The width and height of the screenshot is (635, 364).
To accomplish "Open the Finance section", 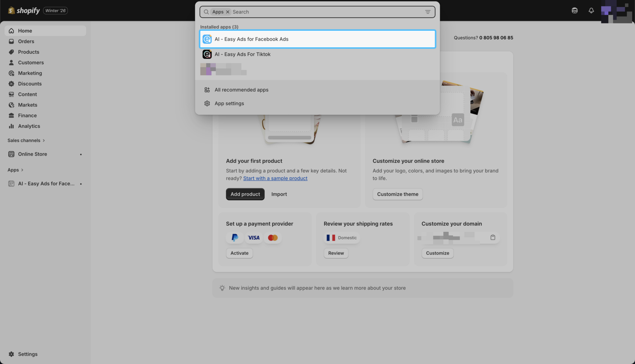I will [26, 115].
